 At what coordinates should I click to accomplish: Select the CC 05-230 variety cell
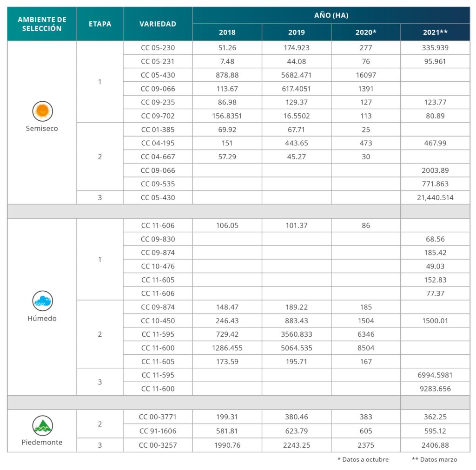[158, 48]
